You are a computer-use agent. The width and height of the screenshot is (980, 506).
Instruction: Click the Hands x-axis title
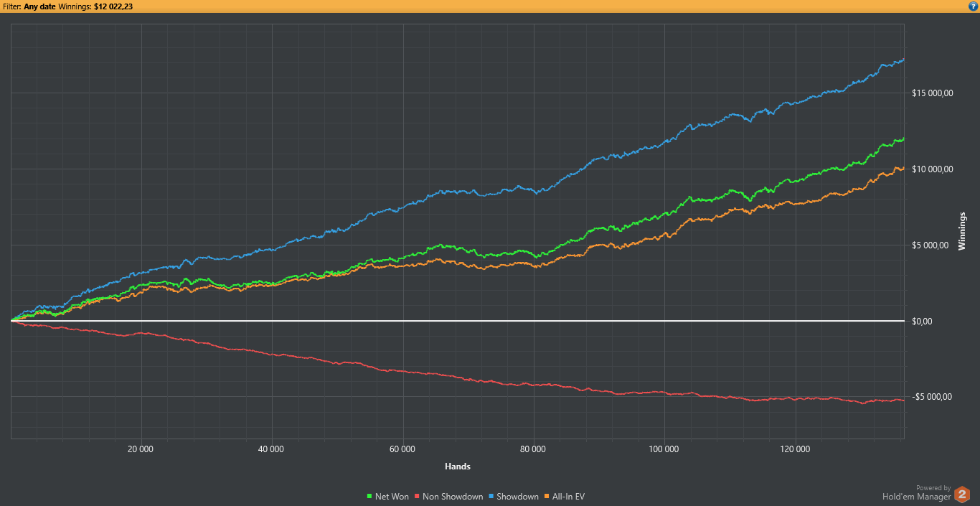pos(457,467)
